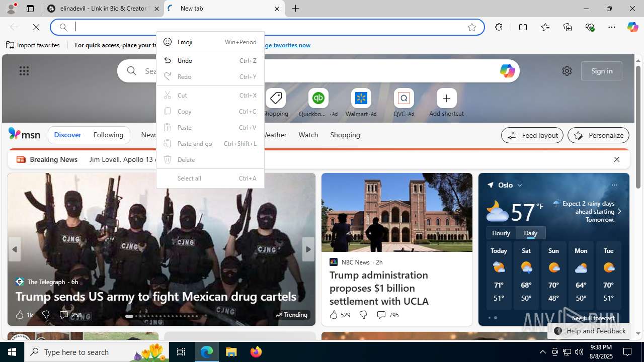644x362 pixels.
Task: Expand the Oslo location dropdown
Action: [520, 186]
